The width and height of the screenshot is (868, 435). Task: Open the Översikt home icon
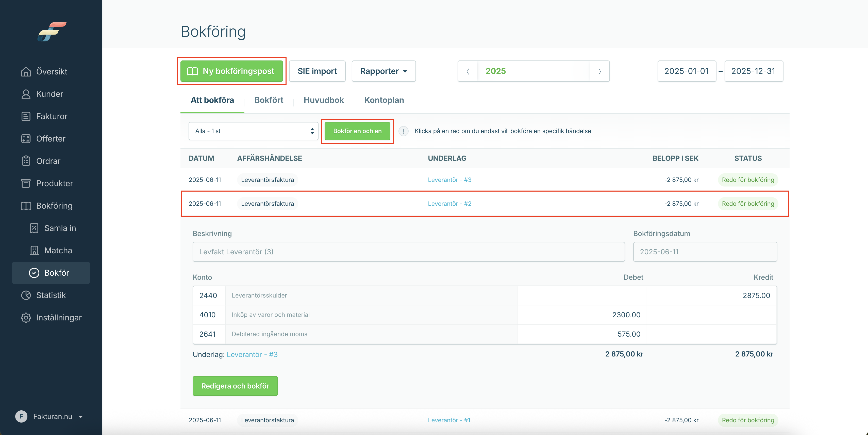coord(26,71)
